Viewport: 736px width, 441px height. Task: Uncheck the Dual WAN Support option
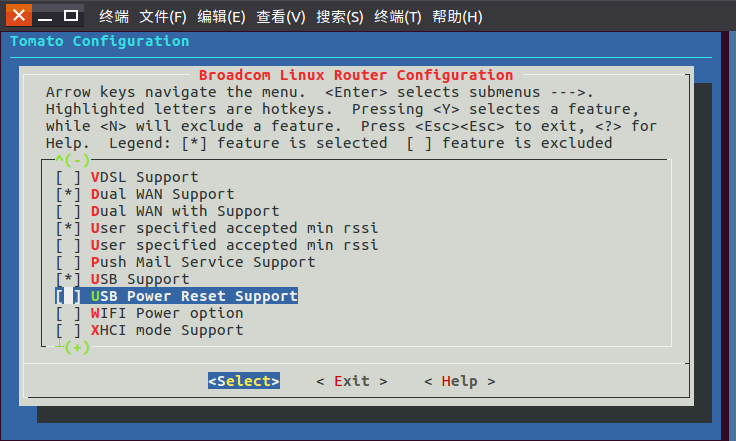click(68, 194)
